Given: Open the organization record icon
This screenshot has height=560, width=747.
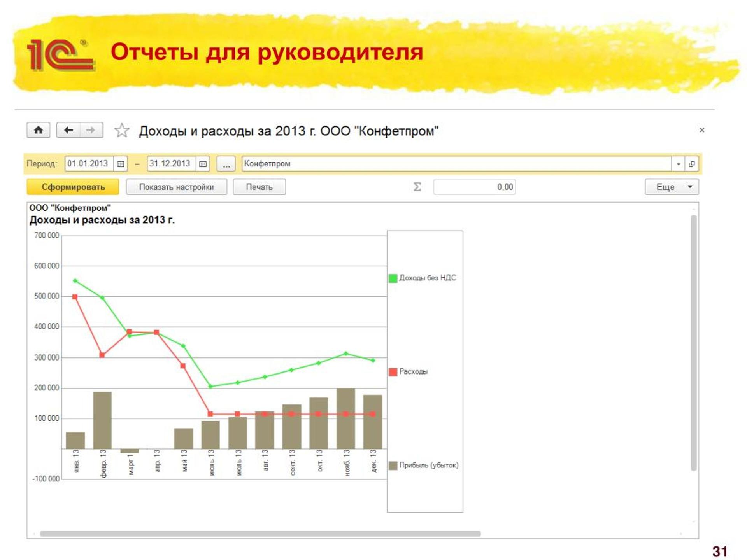Looking at the screenshot, I should pyautogui.click(x=691, y=164).
